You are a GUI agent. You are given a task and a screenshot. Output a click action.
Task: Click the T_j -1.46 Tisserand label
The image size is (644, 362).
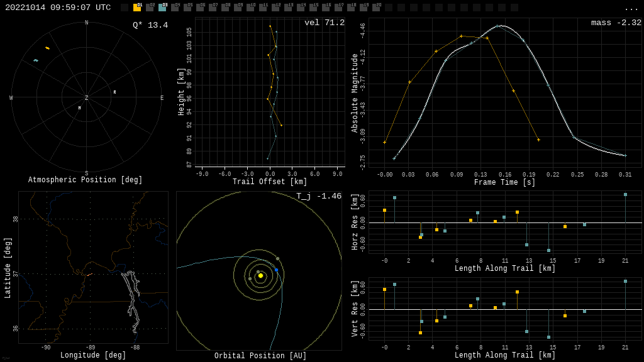click(x=319, y=196)
